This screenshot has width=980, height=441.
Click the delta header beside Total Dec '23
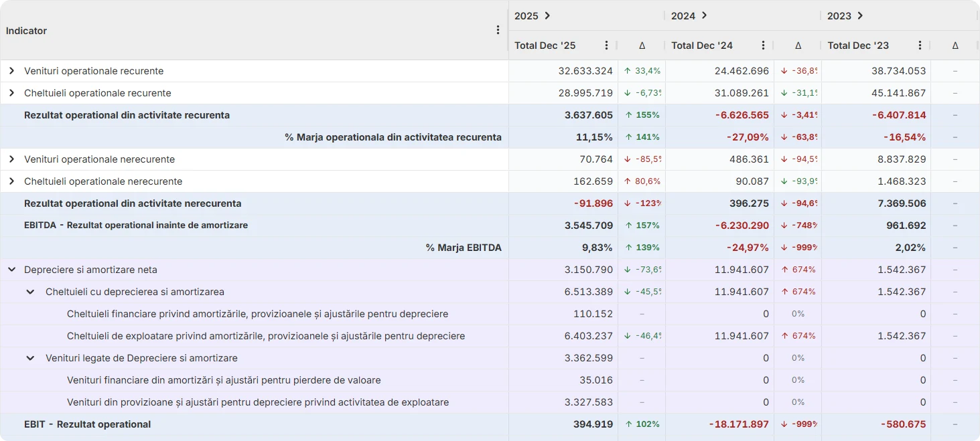(x=955, y=46)
